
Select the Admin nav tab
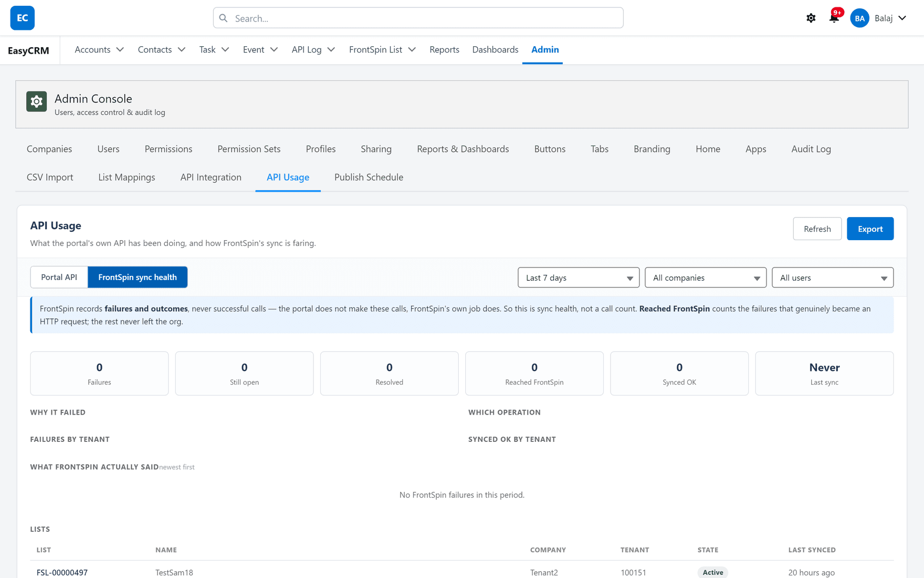tap(545, 49)
